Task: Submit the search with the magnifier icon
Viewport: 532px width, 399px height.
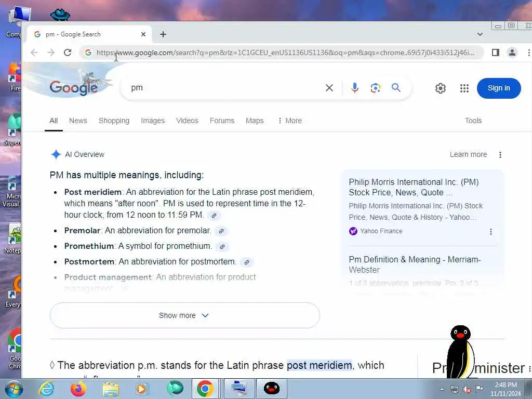Action: pos(396,88)
